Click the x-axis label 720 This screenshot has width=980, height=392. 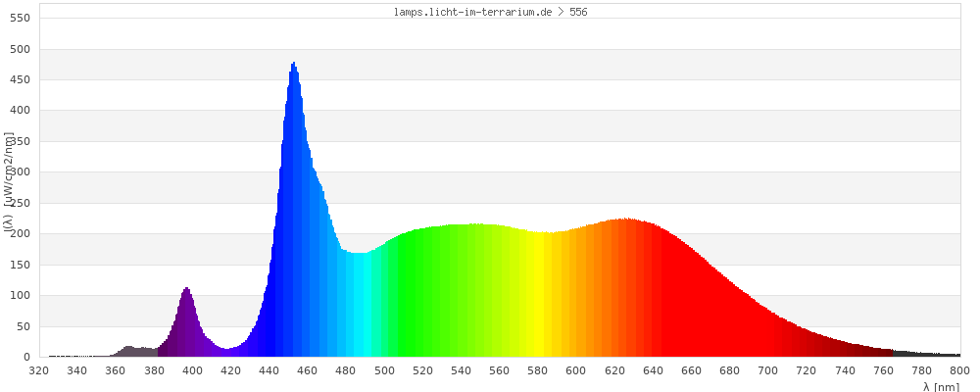click(x=806, y=370)
